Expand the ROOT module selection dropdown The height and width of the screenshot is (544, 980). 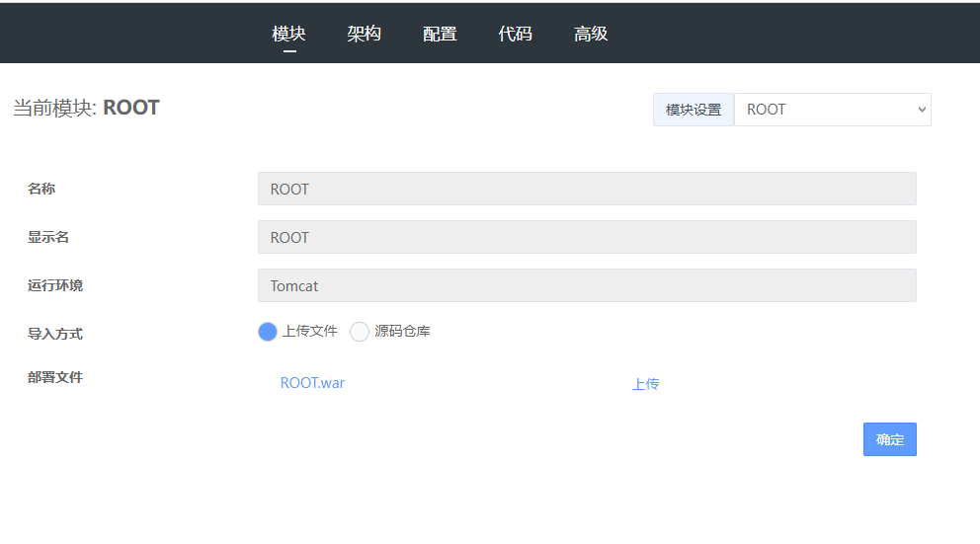[x=832, y=110]
